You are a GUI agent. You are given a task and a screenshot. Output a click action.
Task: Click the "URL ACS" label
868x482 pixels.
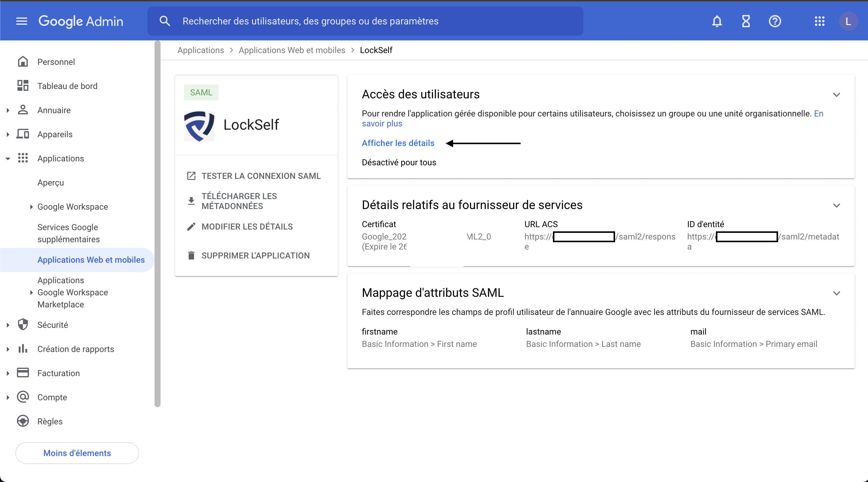pyautogui.click(x=541, y=224)
